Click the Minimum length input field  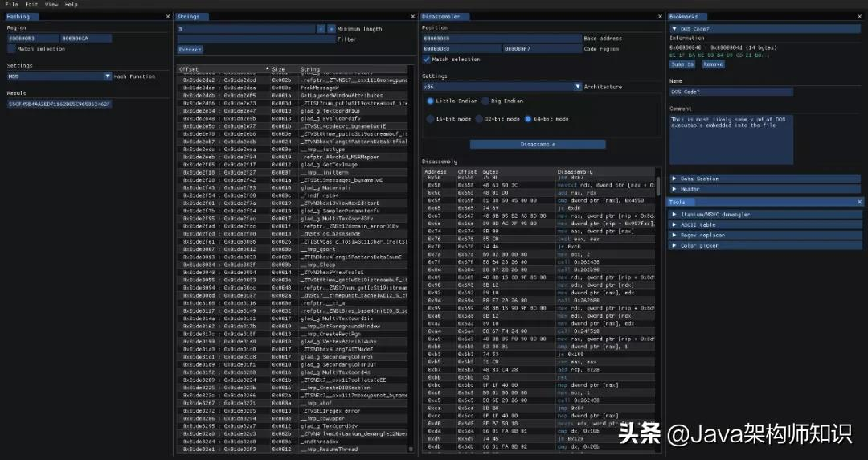(247, 29)
